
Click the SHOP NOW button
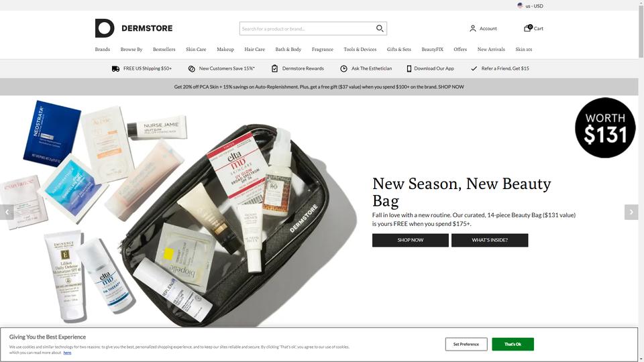click(x=411, y=240)
